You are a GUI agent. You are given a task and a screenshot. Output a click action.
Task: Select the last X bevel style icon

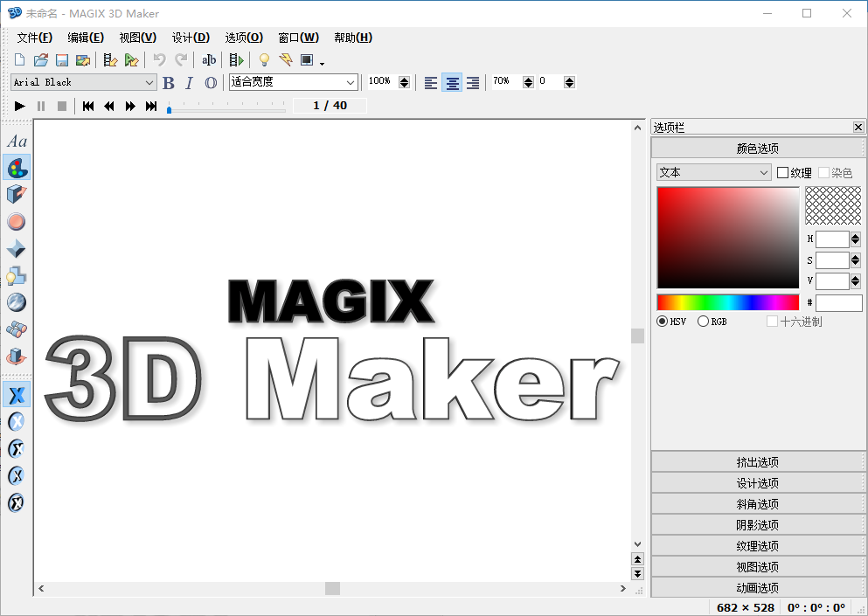(17, 502)
